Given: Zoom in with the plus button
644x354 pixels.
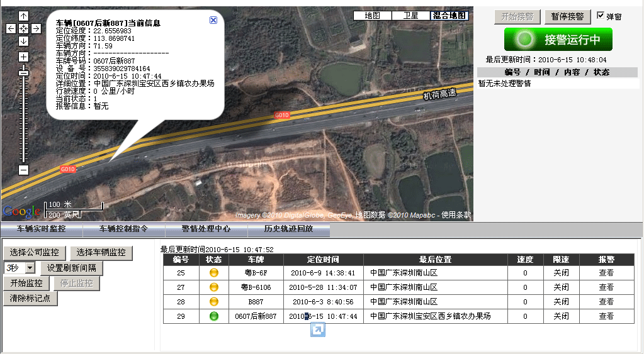Looking at the screenshot, I should [x=23, y=57].
